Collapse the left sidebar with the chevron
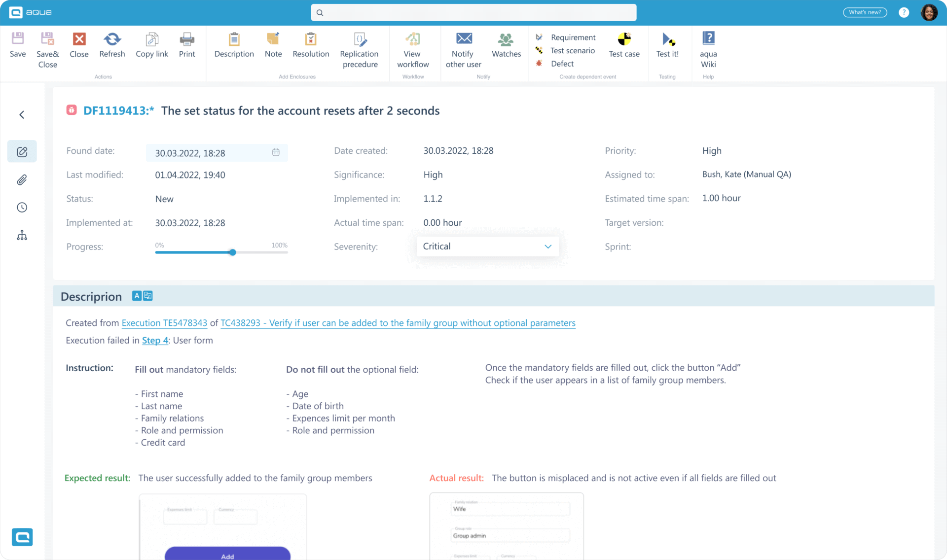Image resolution: width=947 pixels, height=560 pixels. pos(22,114)
